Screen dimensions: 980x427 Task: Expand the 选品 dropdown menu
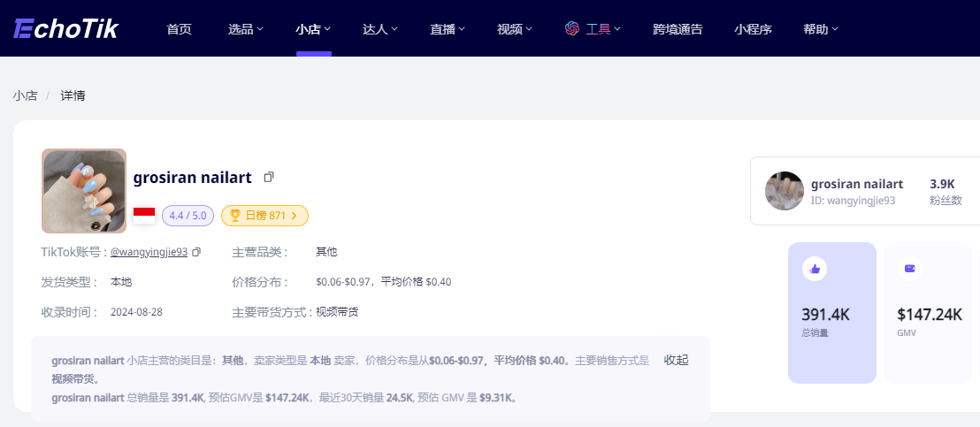(246, 29)
